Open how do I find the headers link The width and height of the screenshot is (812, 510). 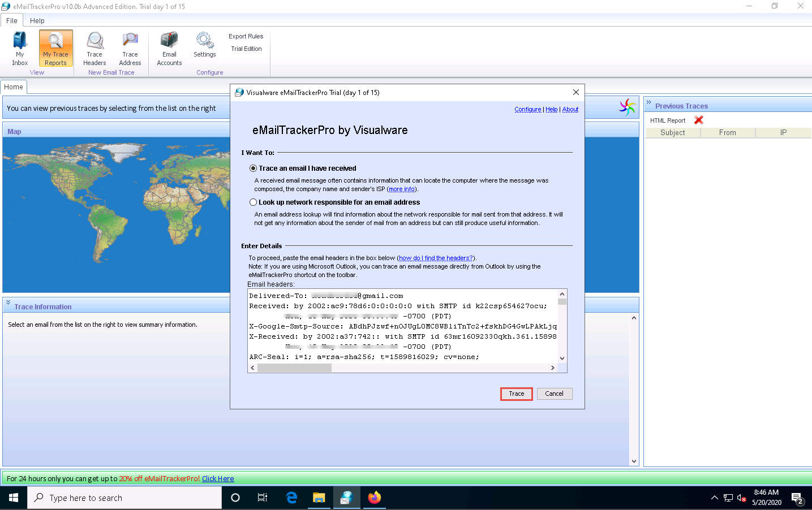436,258
